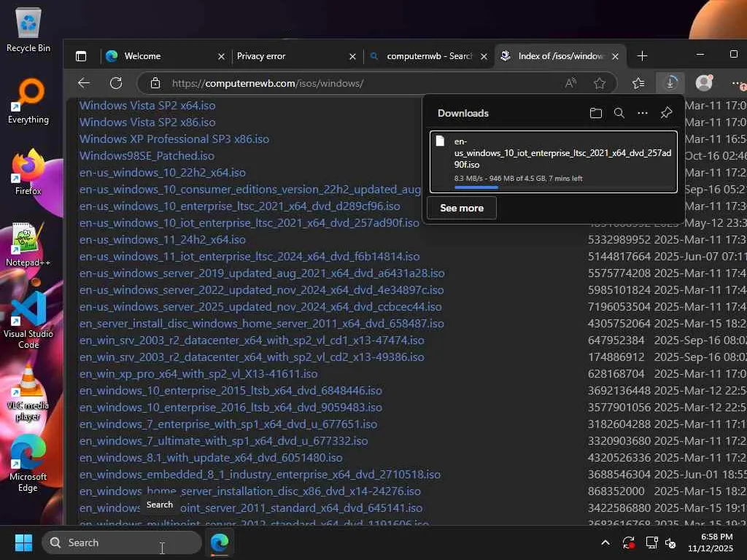
Task: Toggle the Downloads toolbar button
Action: click(x=670, y=83)
